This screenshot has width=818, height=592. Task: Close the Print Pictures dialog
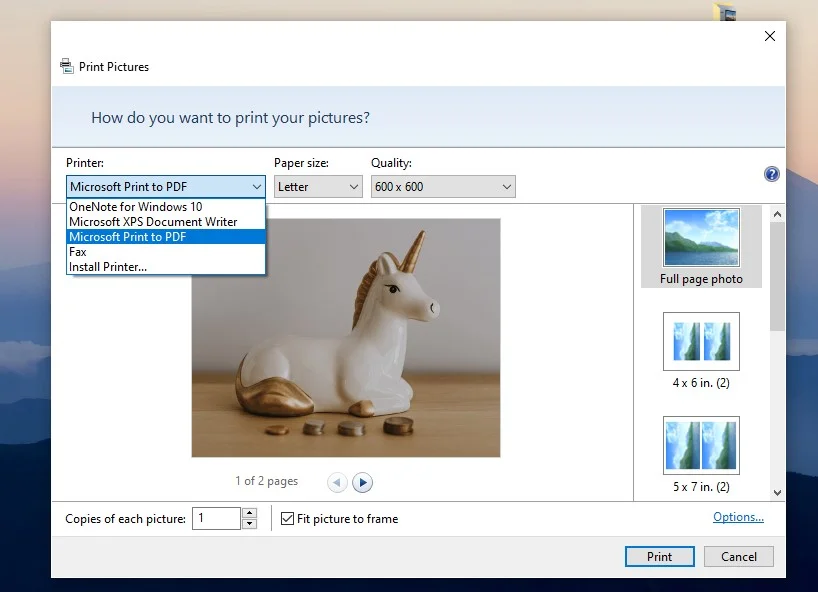[769, 36]
